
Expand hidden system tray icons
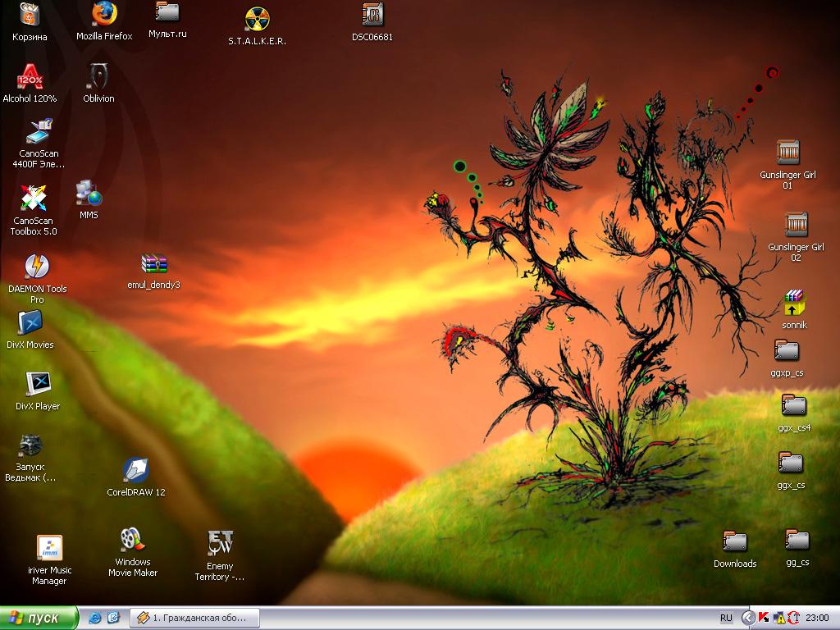pos(748,618)
